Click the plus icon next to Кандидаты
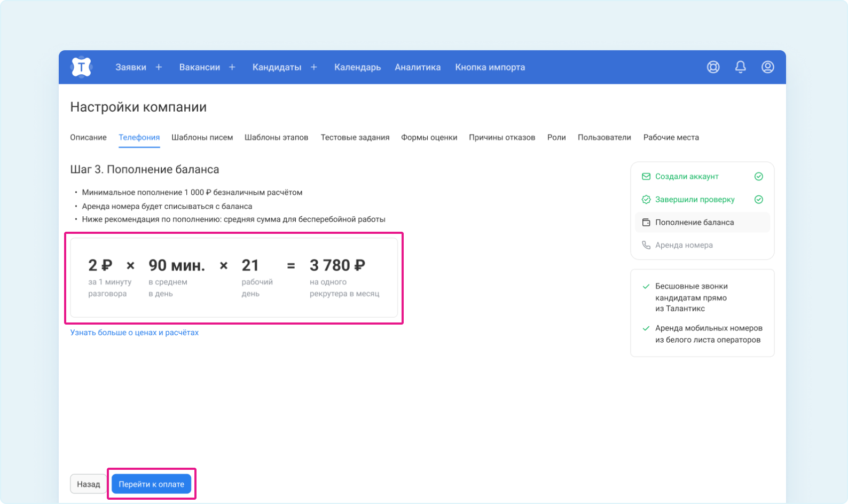 click(x=314, y=67)
